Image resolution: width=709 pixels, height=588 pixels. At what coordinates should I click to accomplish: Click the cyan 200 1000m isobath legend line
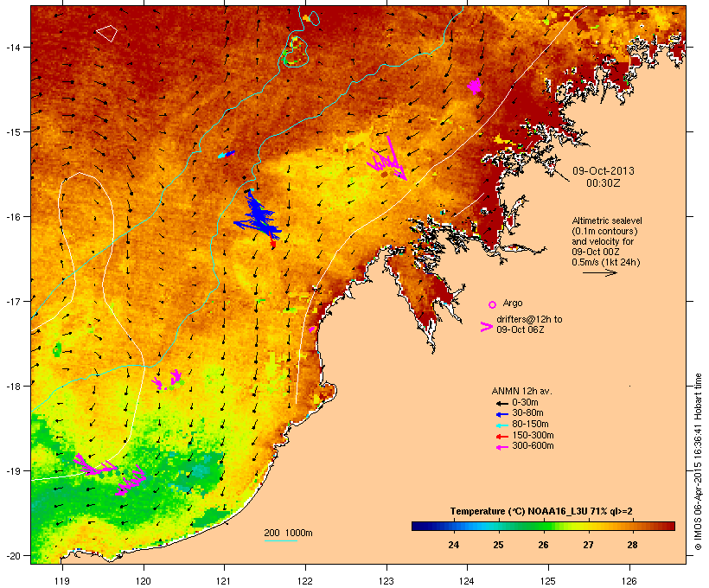click(x=280, y=540)
